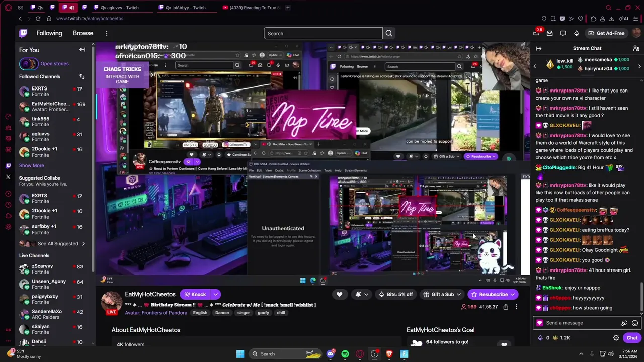This screenshot has width=644, height=362.
Task: Open browser downloads icon
Action: [x=611, y=19]
